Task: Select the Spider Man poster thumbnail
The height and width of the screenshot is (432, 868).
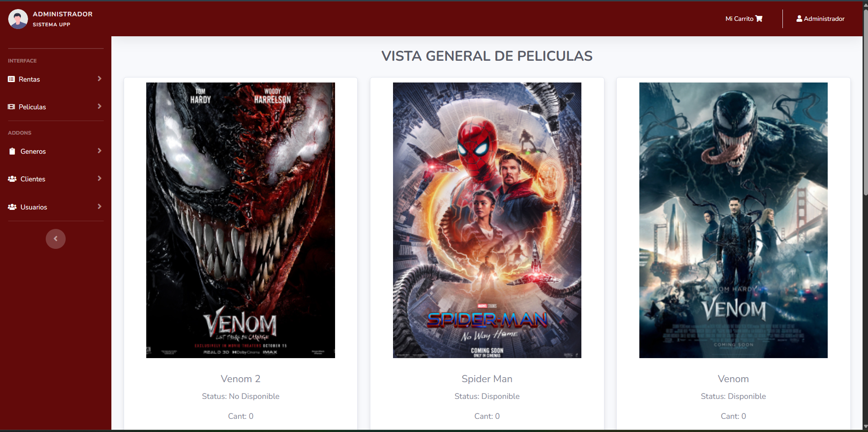Action: 487,220
